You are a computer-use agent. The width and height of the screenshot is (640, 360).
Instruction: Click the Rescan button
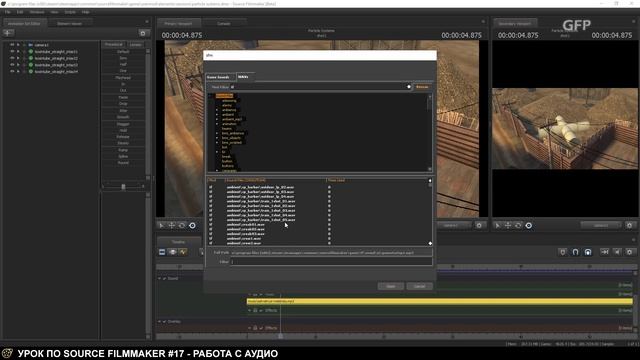pyautogui.click(x=422, y=87)
